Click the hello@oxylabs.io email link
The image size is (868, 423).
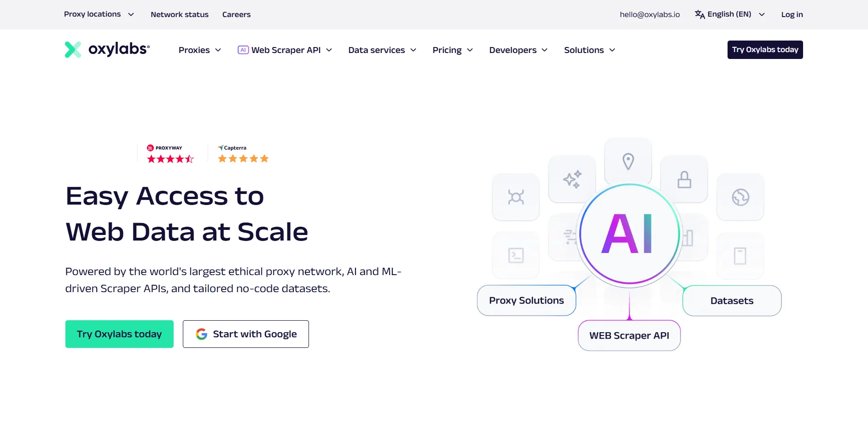(650, 14)
